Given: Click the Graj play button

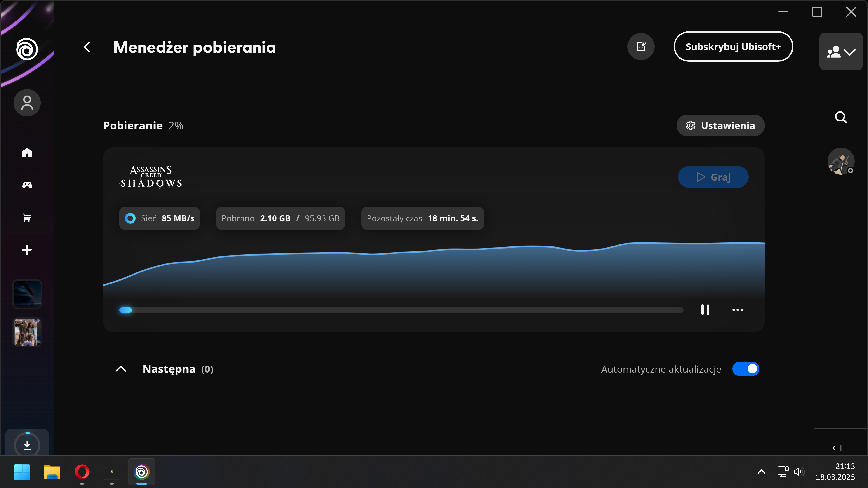Looking at the screenshot, I should (x=713, y=177).
